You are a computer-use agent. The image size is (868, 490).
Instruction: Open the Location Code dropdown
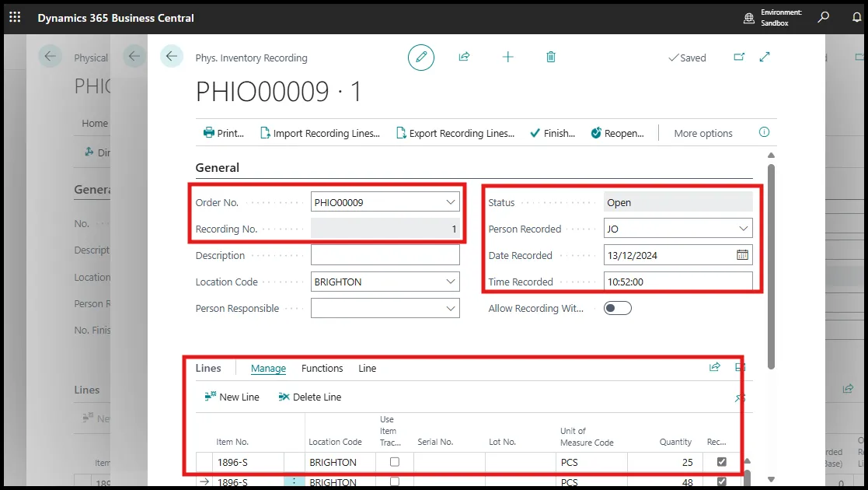tap(451, 282)
